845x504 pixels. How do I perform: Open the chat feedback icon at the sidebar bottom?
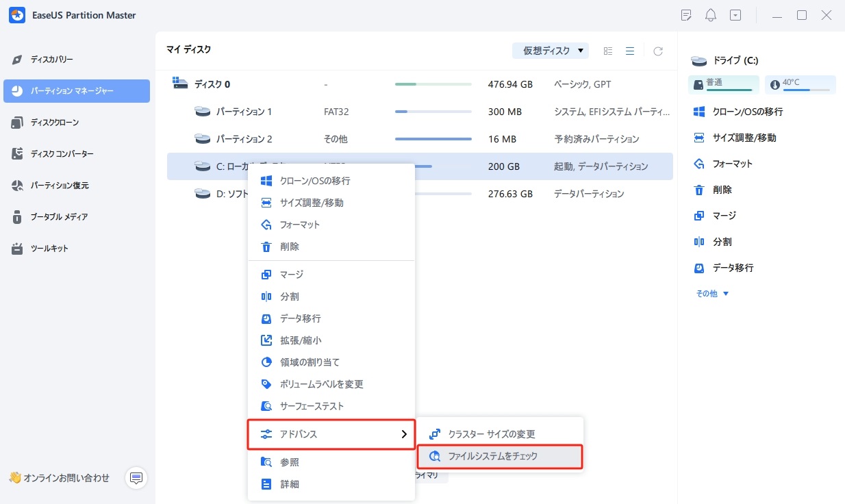136,478
